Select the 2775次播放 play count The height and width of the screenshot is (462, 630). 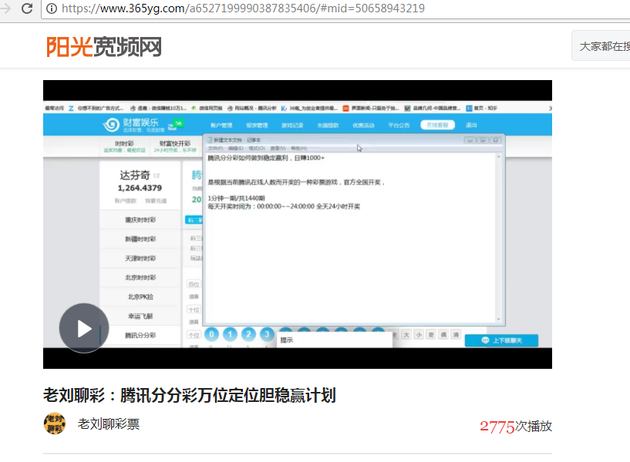(x=516, y=426)
